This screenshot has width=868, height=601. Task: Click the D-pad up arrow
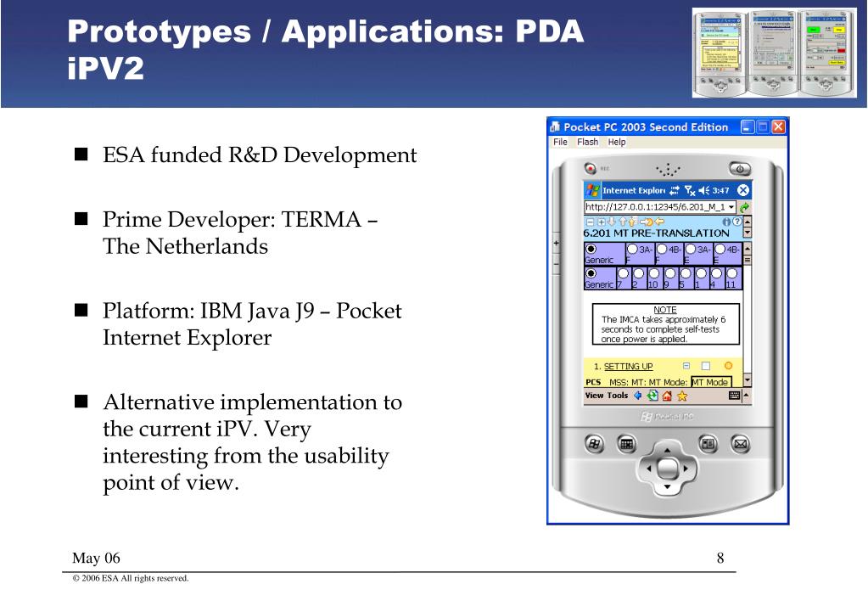pos(668,450)
